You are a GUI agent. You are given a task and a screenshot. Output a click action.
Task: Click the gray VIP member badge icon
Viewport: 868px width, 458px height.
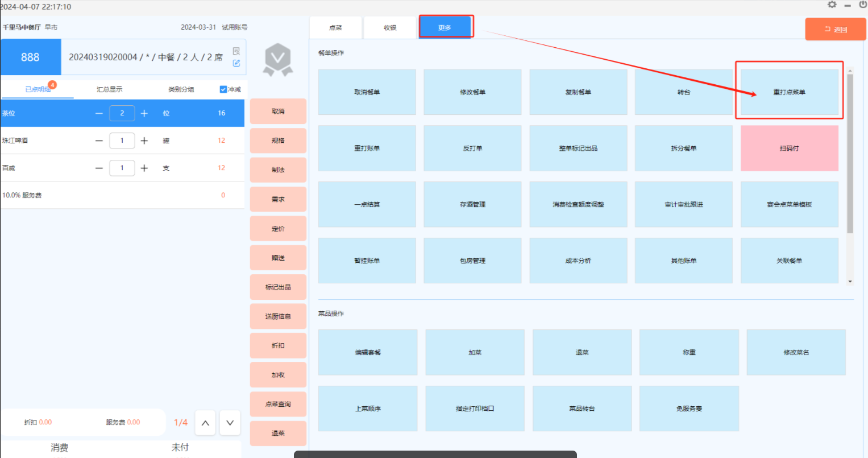[x=277, y=60]
